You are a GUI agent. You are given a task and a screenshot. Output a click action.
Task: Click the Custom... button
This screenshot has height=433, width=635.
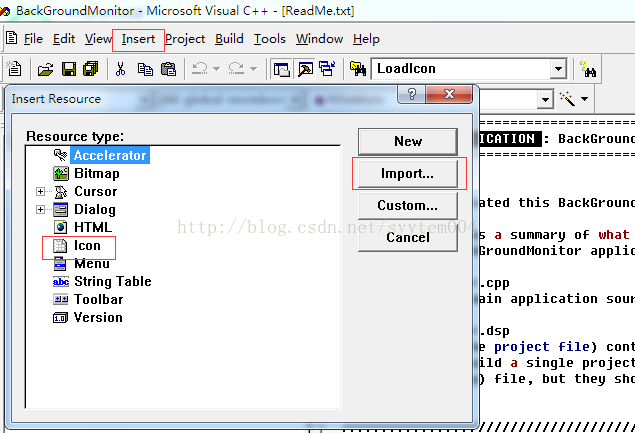click(408, 205)
